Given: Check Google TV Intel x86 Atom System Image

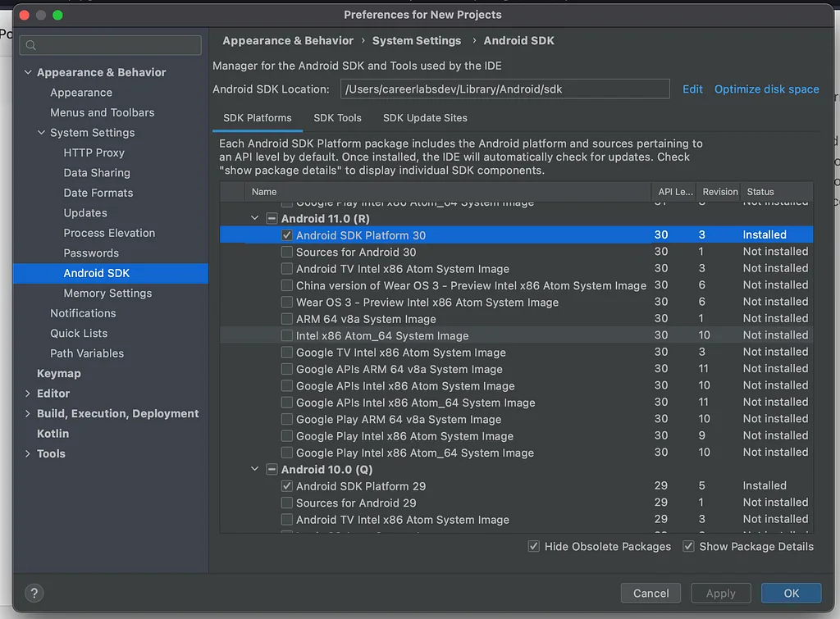Looking at the screenshot, I should pyautogui.click(x=287, y=353).
